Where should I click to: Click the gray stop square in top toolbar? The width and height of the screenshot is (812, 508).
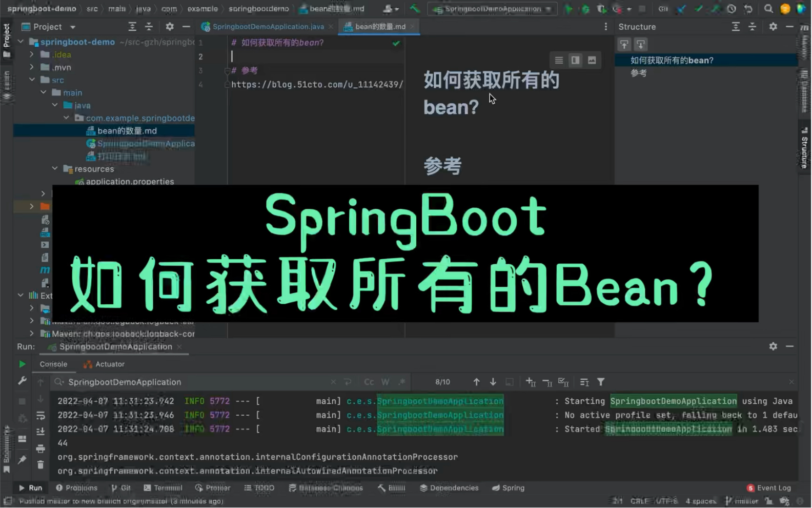point(642,9)
